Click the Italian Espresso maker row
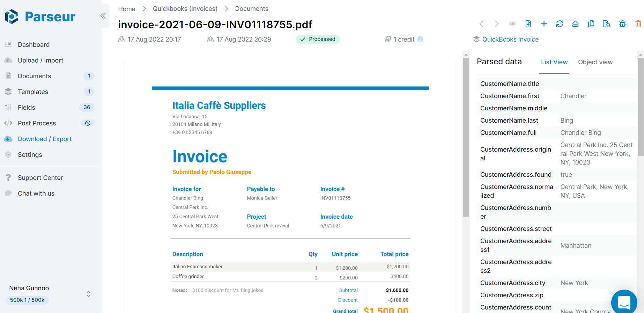The height and width of the screenshot is (313, 644). tap(290, 267)
